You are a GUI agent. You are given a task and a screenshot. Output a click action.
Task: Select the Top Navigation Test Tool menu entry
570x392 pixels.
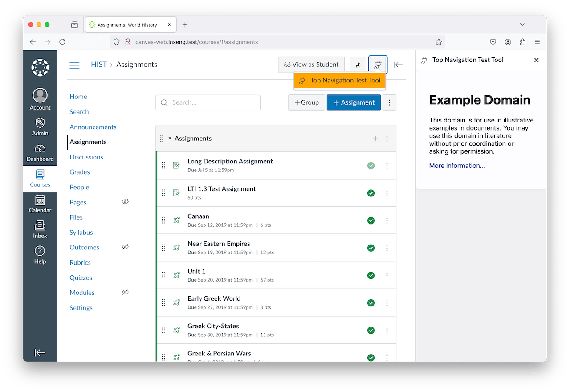click(339, 81)
